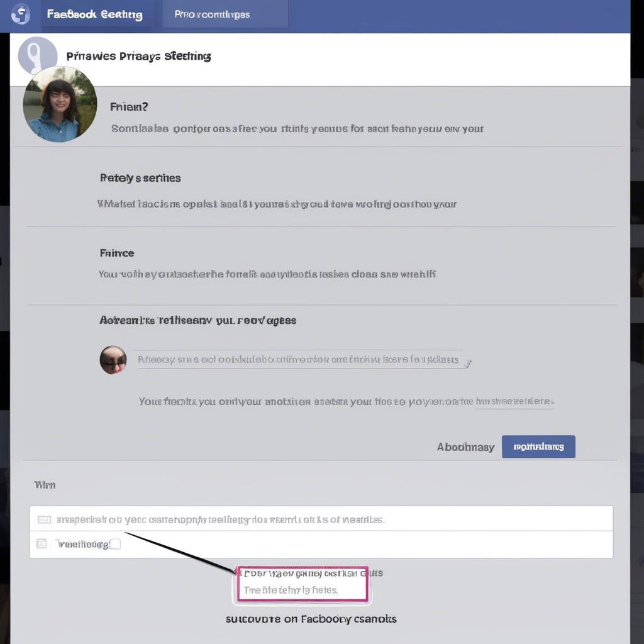Click the Wlen label
644x644 pixels.
(x=45, y=485)
